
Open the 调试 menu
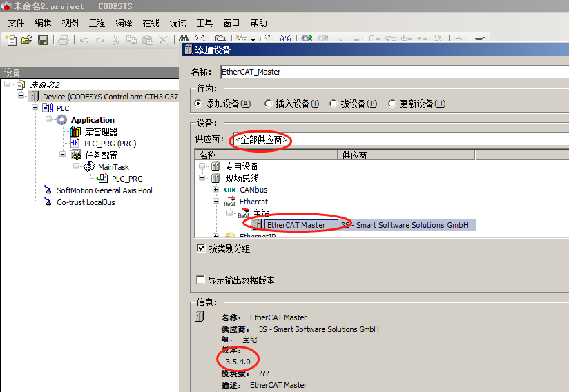[x=177, y=23]
